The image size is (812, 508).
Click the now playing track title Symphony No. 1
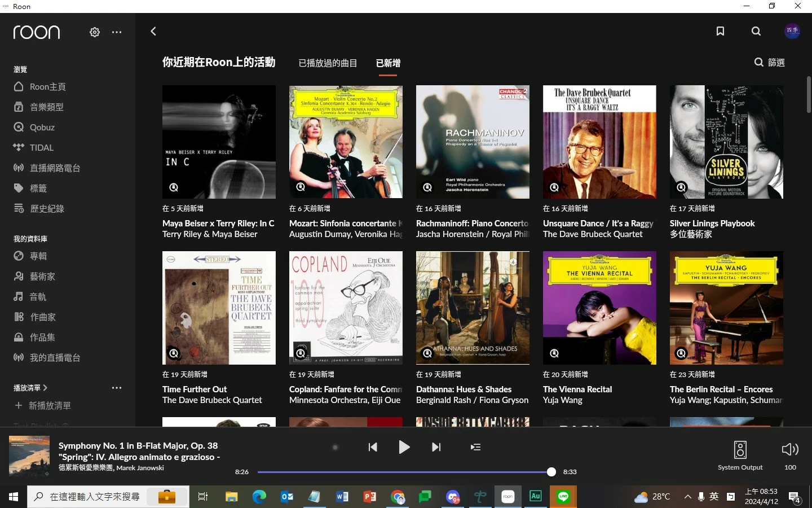click(139, 451)
